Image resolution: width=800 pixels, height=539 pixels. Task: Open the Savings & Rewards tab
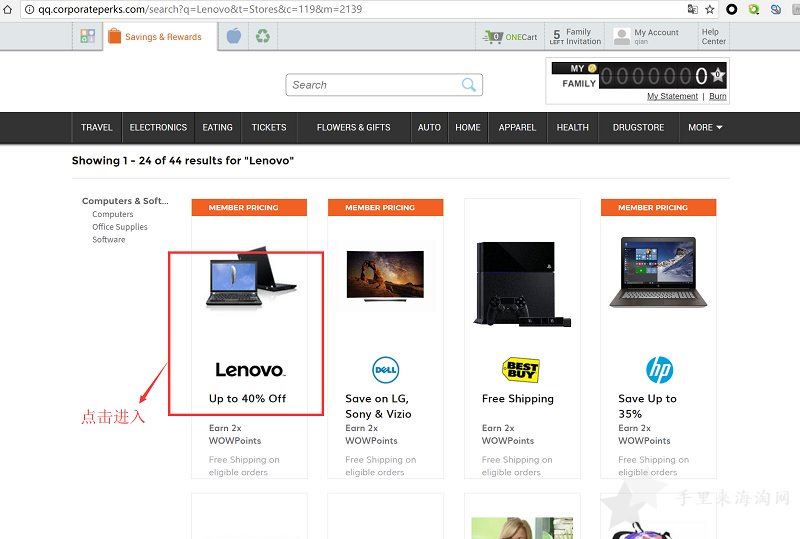155,37
